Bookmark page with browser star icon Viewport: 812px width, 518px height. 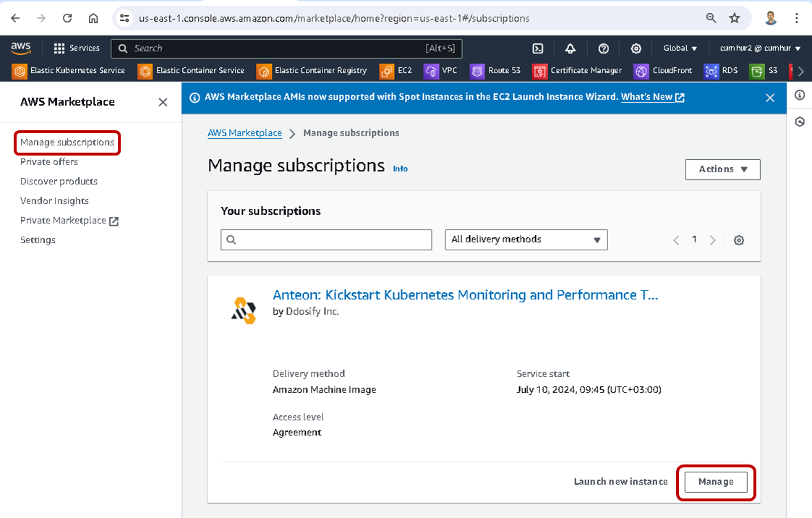(735, 18)
